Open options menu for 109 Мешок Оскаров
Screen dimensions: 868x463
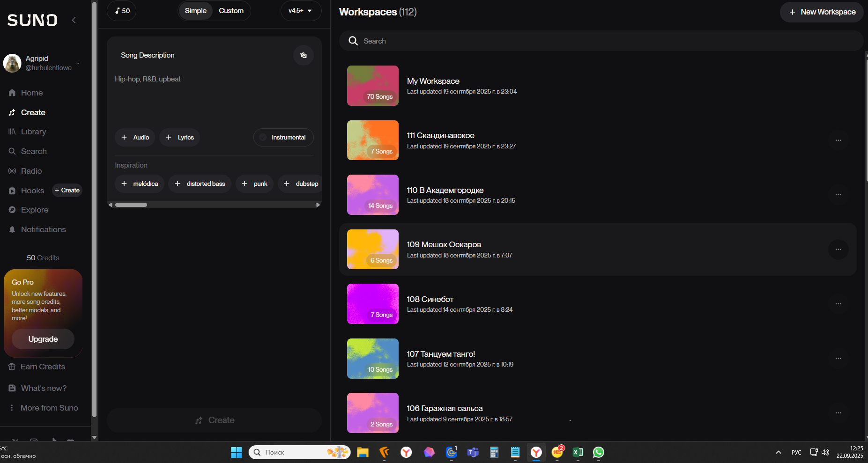coord(838,250)
